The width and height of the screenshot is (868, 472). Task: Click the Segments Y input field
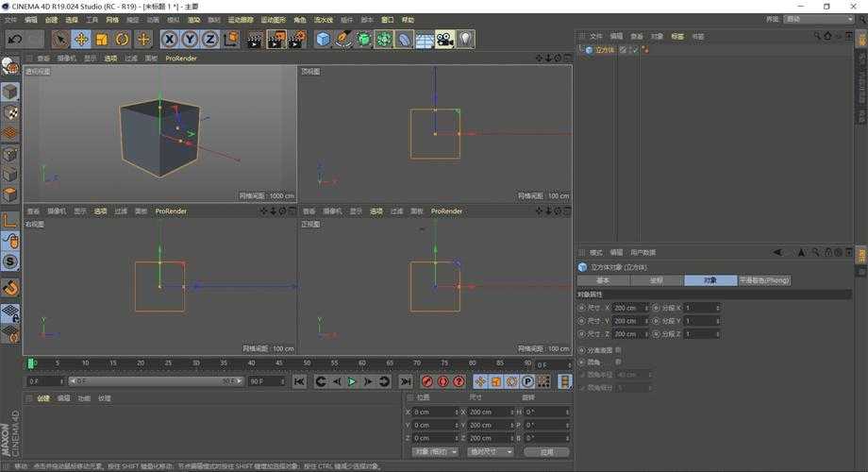[700, 321]
